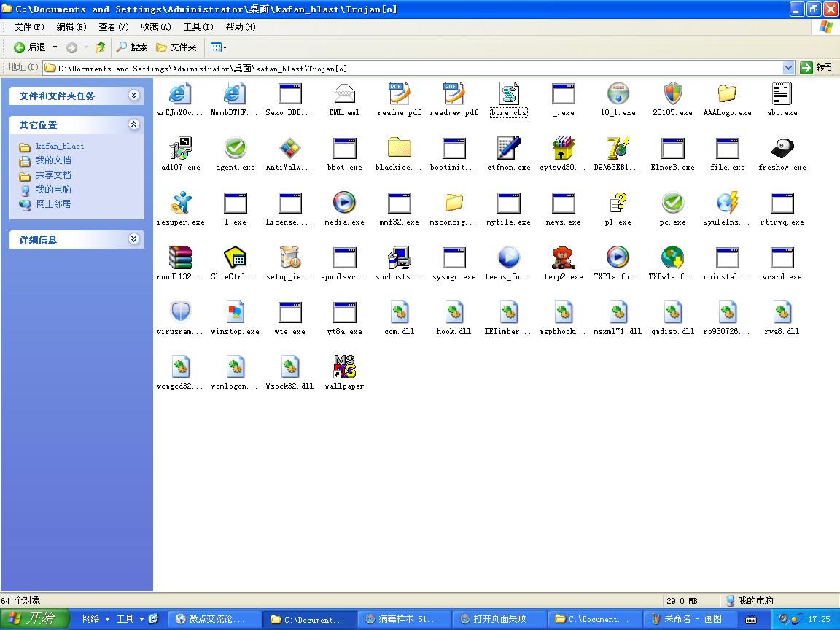Select the 20185.exe shield icon
This screenshot has width=840, height=630.
point(673,94)
